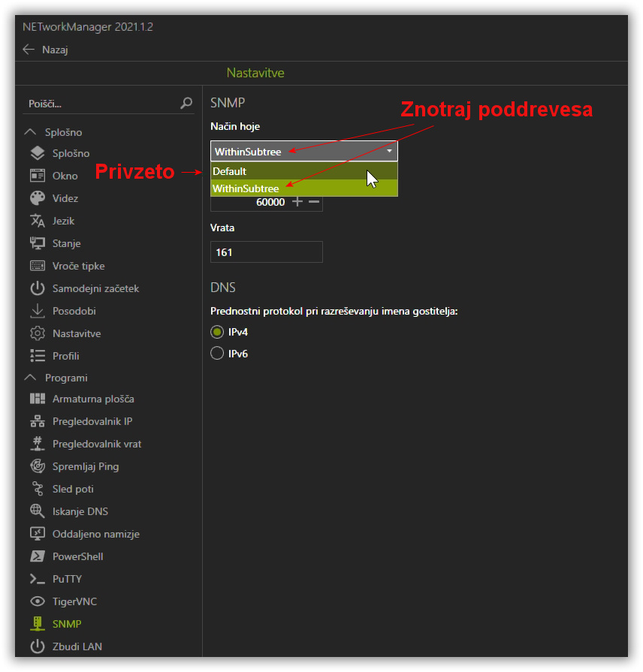The width and height of the screenshot is (643, 672).
Task: Click the Vroče tipke keyboard icon
Action: 38,266
